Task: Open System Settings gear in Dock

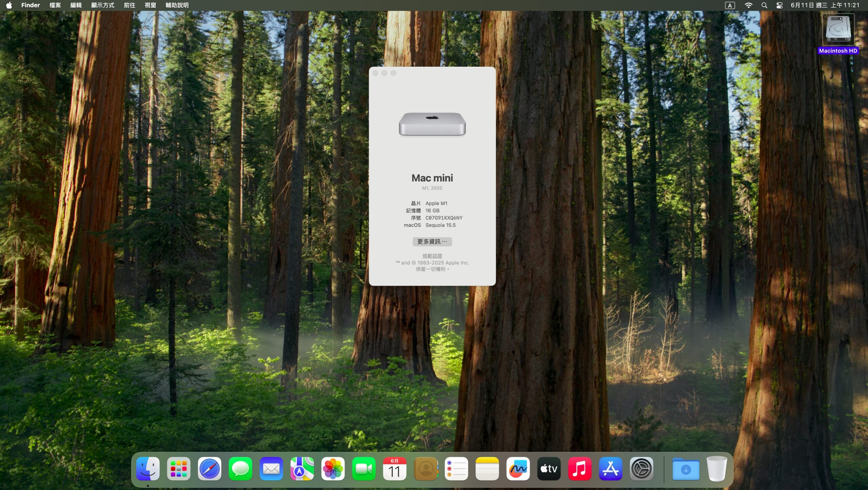Action: pos(642,469)
